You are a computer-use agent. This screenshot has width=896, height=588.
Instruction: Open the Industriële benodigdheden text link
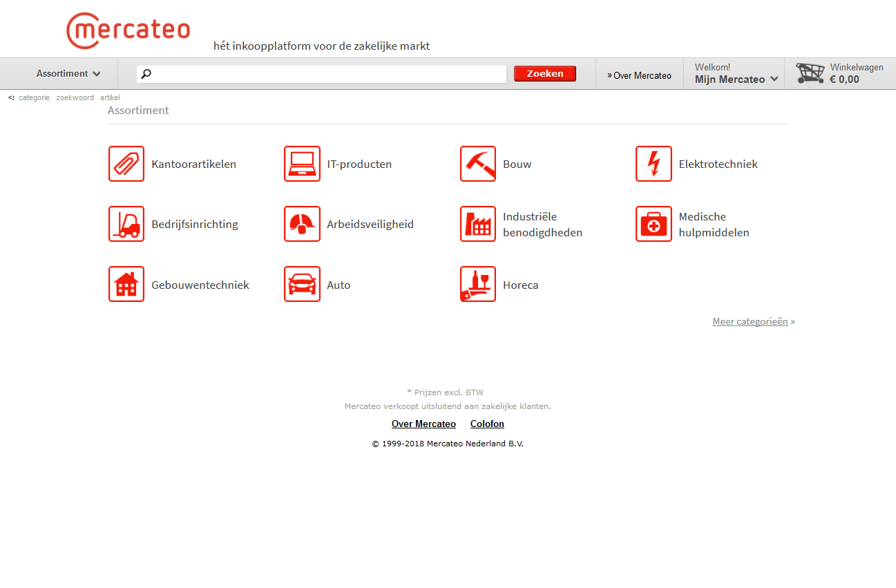[x=542, y=225]
